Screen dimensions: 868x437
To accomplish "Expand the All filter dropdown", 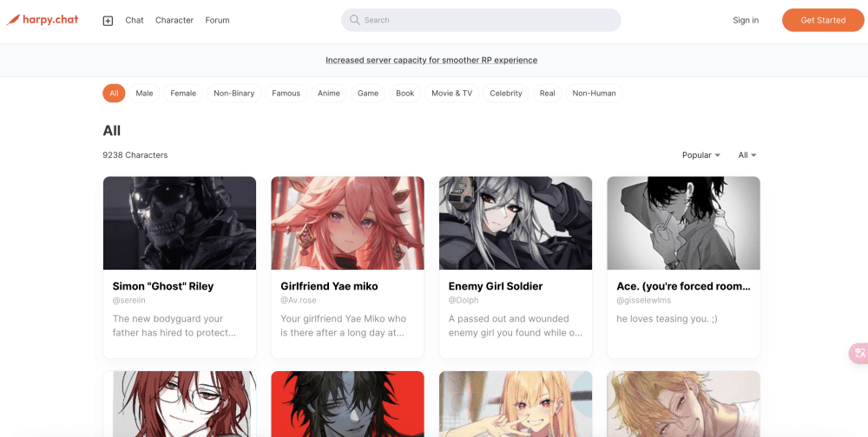I will [x=747, y=155].
